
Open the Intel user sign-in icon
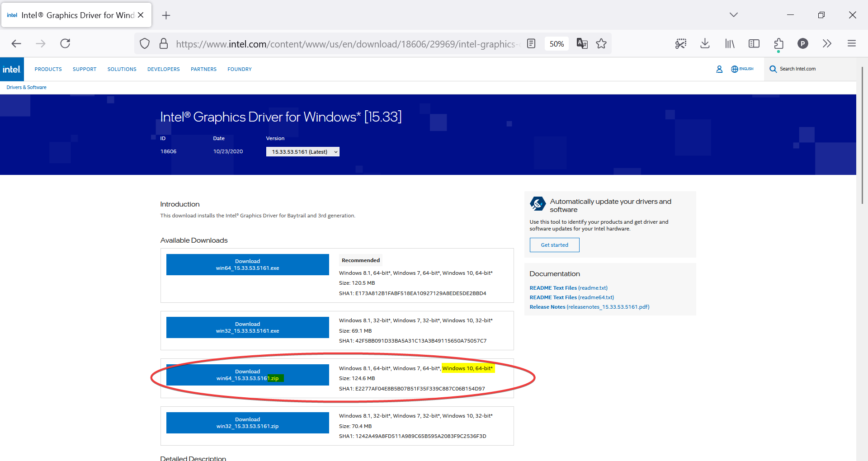(x=719, y=69)
